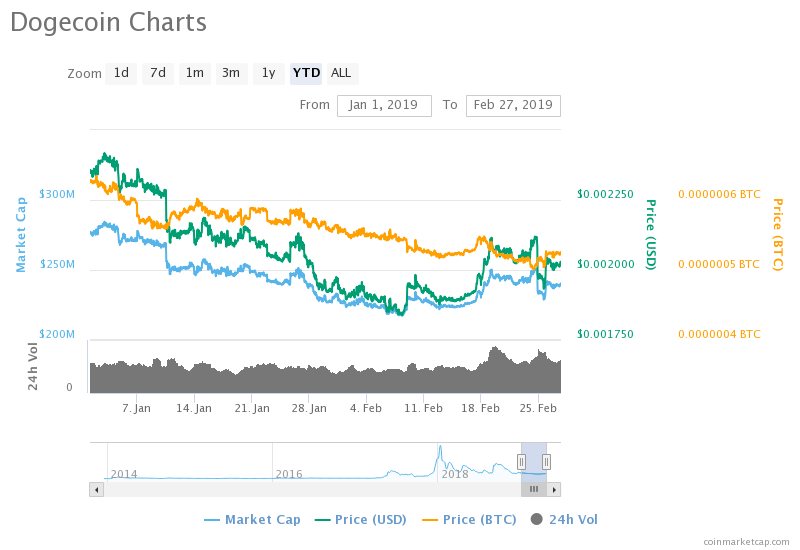Click the 2014 label in navigator
Viewport: 800px width, 550px height.
coord(124,474)
